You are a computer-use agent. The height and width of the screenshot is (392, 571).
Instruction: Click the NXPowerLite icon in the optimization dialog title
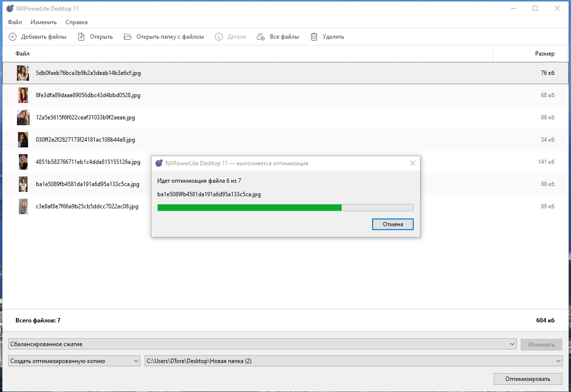tap(159, 163)
